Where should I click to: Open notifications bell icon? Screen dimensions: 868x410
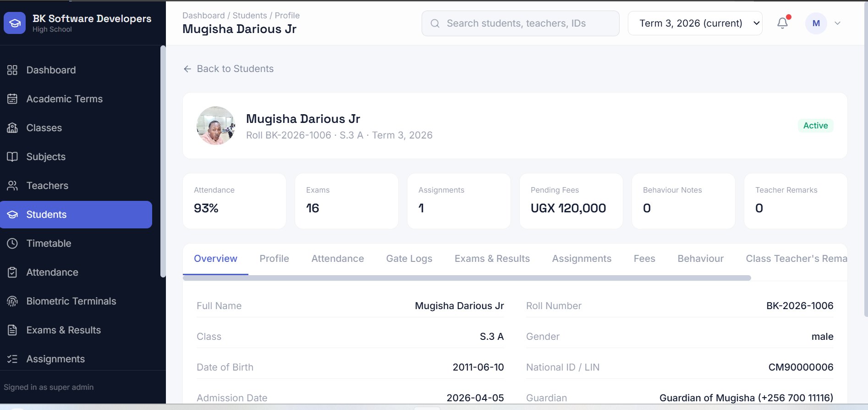click(x=783, y=23)
